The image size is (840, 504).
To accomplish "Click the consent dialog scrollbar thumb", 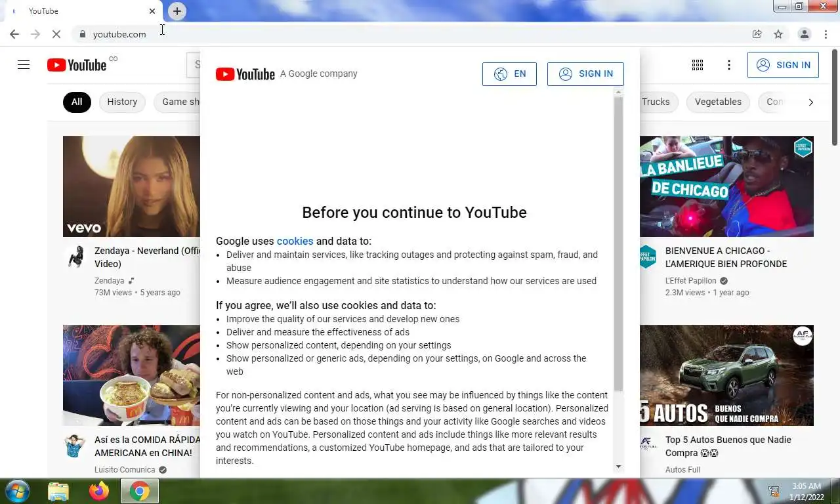I will tap(618, 243).
